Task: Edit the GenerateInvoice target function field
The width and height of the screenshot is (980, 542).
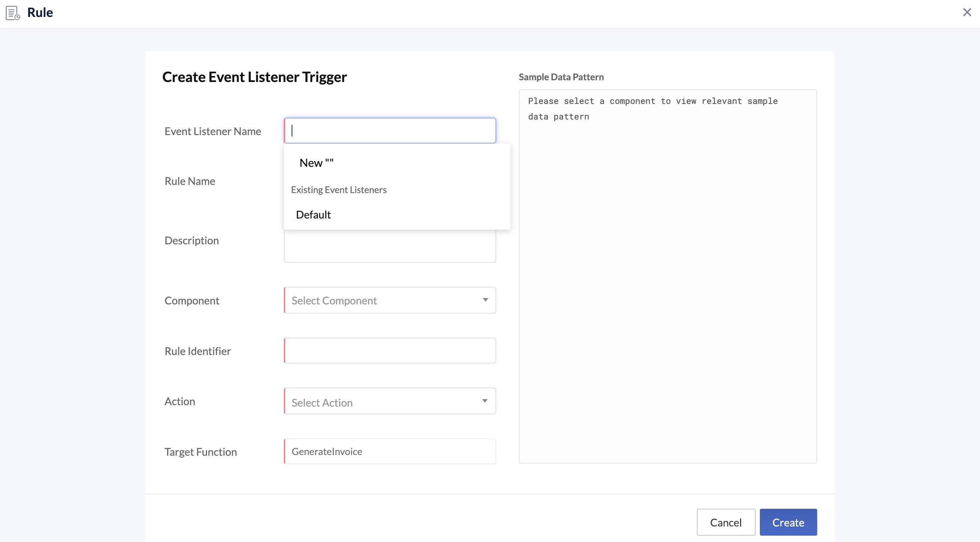Action: [x=389, y=451]
